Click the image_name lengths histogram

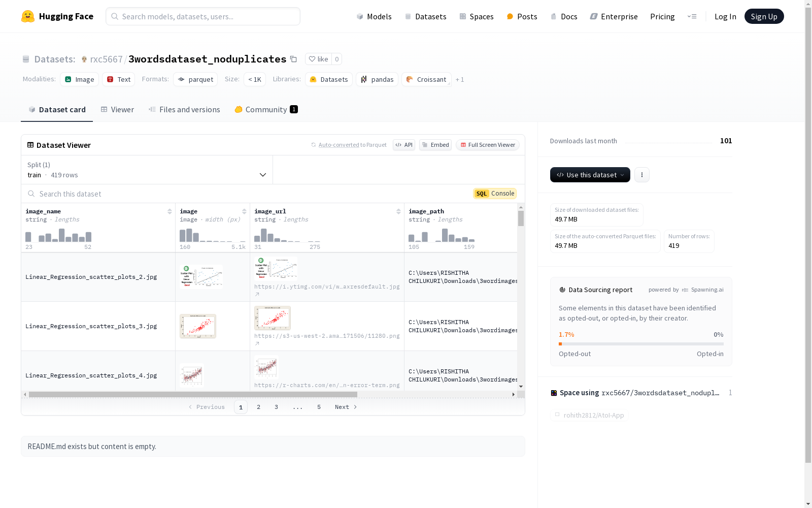click(x=58, y=235)
